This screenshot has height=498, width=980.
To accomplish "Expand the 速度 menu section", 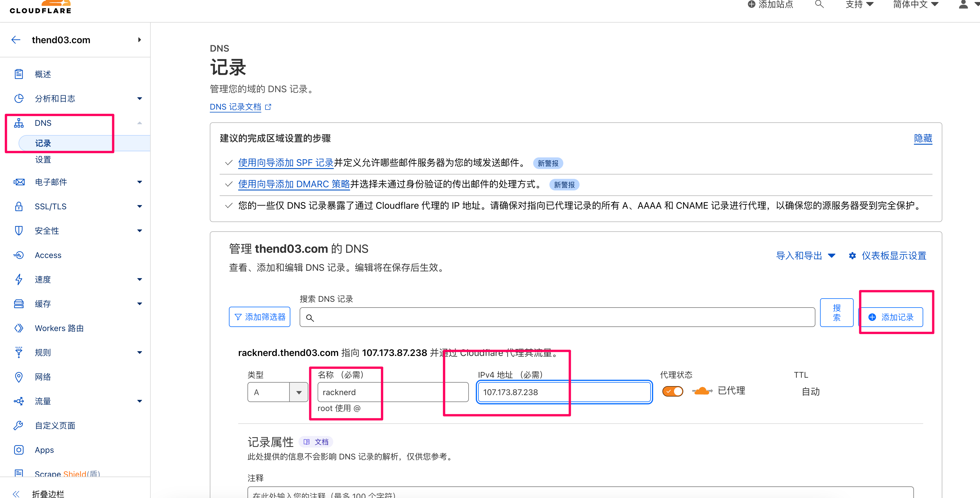I will (140, 279).
